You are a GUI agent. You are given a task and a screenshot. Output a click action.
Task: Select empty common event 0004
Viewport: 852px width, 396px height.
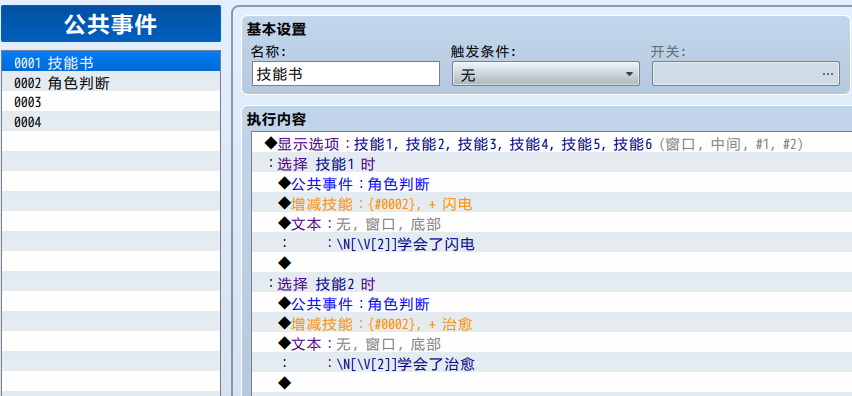pos(111,122)
